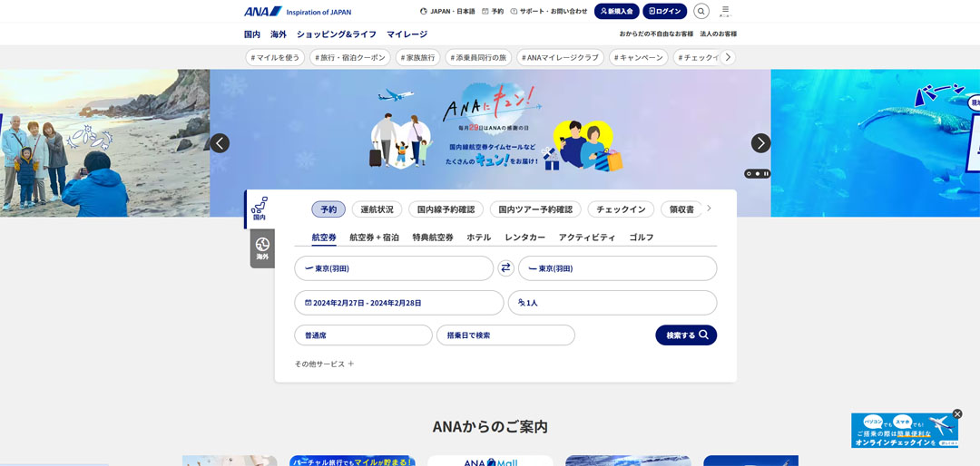Switch to 特典航空券 sub-tab

tap(433, 238)
